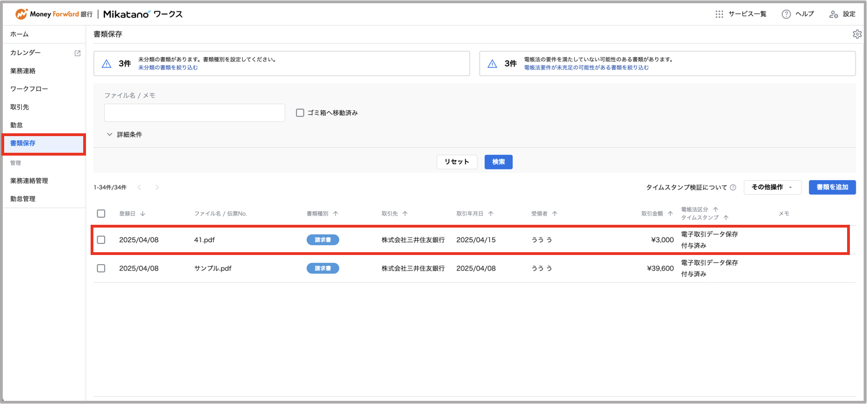Open calendar external link icon
Image resolution: width=868 pixels, height=405 pixels.
click(x=78, y=53)
